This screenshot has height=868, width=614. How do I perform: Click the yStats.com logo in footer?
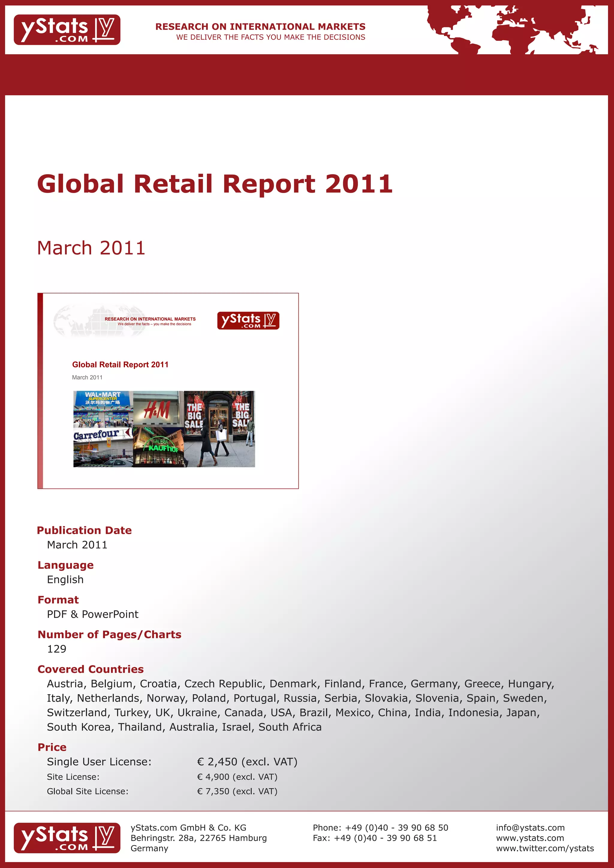coord(67,838)
